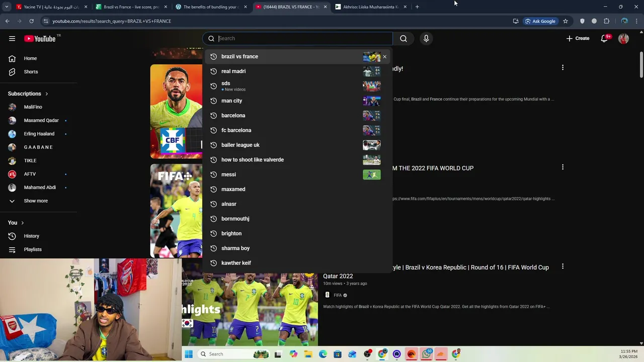The width and height of the screenshot is (644, 362).
Task: Open History in the sidebar
Action: tap(31, 236)
